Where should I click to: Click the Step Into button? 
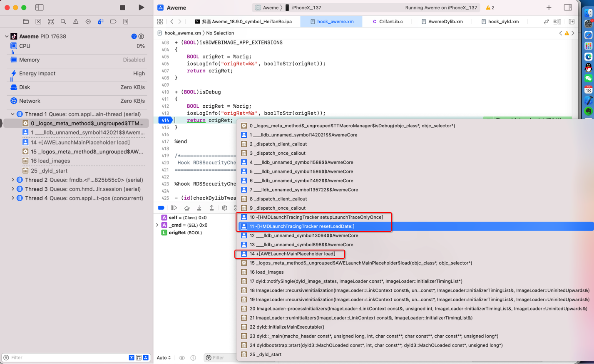pyautogui.click(x=199, y=208)
